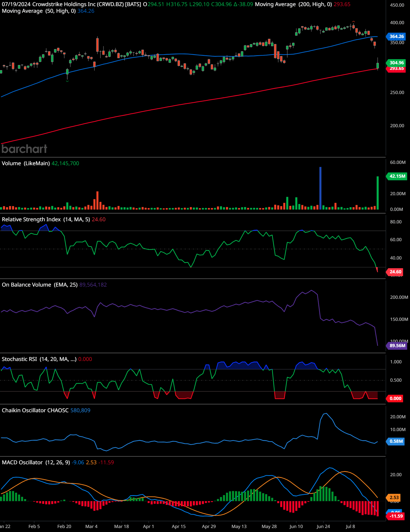Select the low price value 290.10
The width and height of the screenshot is (410, 532).
(x=201, y=4)
